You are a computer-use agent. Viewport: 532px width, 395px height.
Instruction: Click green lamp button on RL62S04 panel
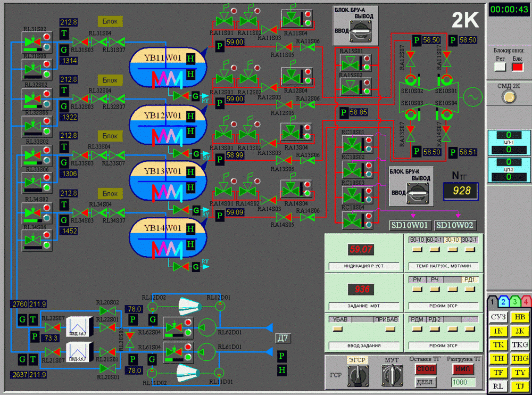(188, 333)
